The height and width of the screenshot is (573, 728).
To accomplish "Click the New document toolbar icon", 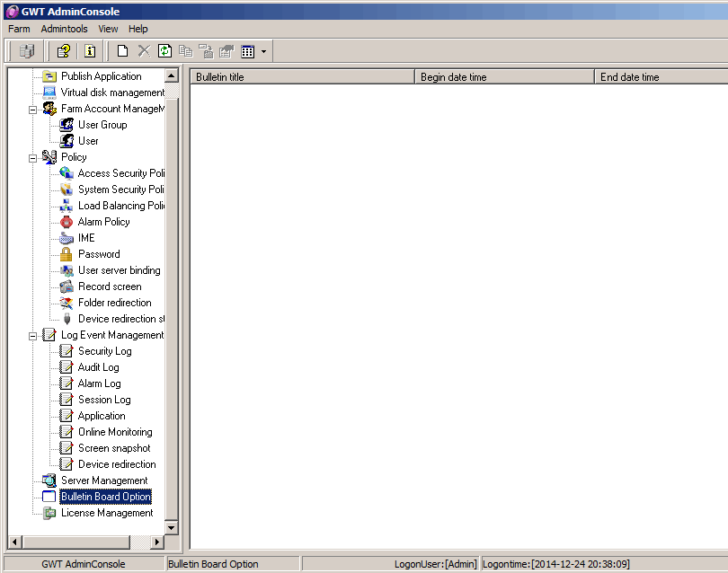I will (123, 51).
